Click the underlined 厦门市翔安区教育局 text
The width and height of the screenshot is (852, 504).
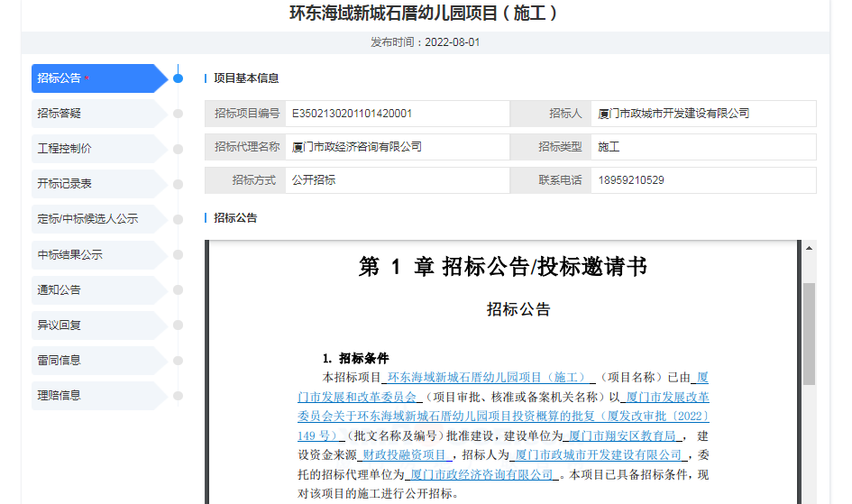click(x=622, y=435)
